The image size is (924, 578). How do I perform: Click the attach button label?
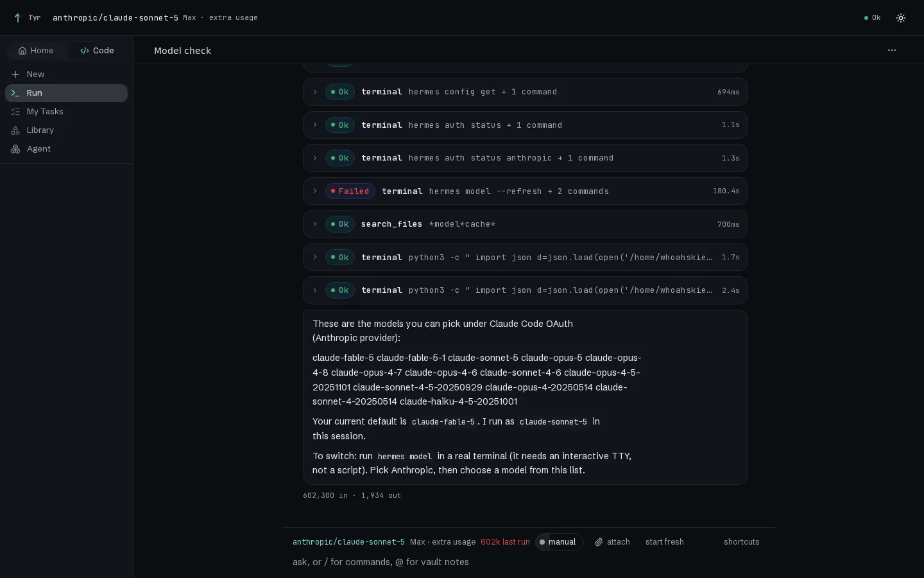618,542
